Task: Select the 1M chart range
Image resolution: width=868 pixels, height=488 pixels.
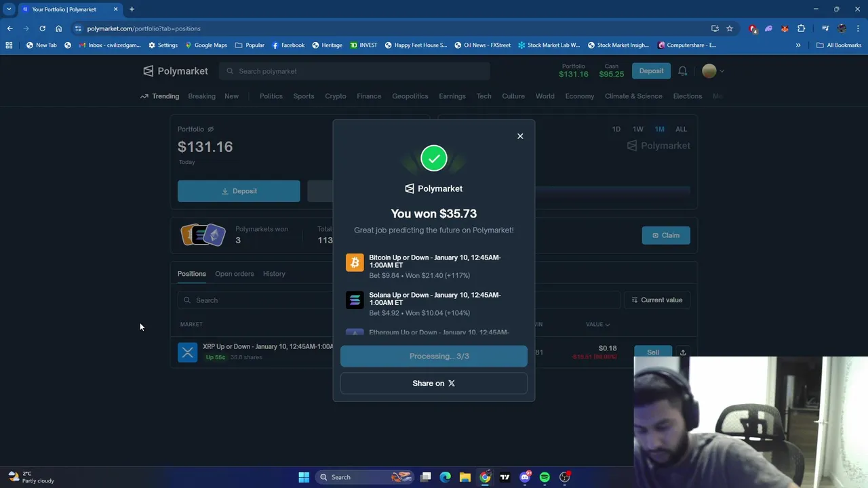Action: 660,129
